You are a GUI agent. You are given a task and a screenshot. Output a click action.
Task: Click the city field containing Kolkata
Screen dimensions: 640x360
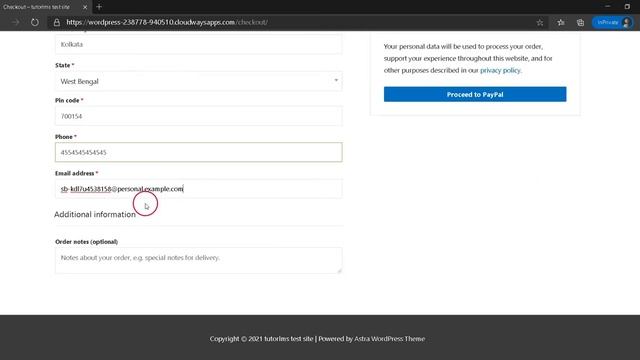[x=199, y=44]
